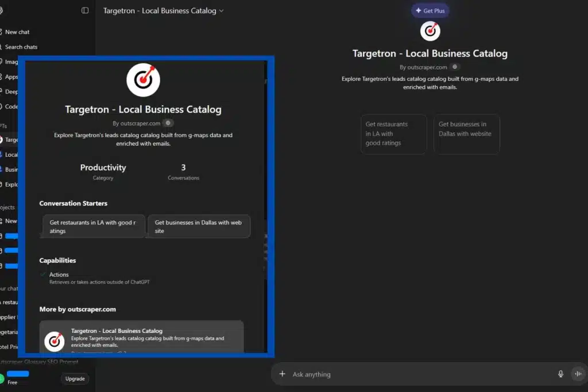The height and width of the screenshot is (392, 588).
Task: Click the 'By outscraper.com' text in popup
Action: [137, 123]
